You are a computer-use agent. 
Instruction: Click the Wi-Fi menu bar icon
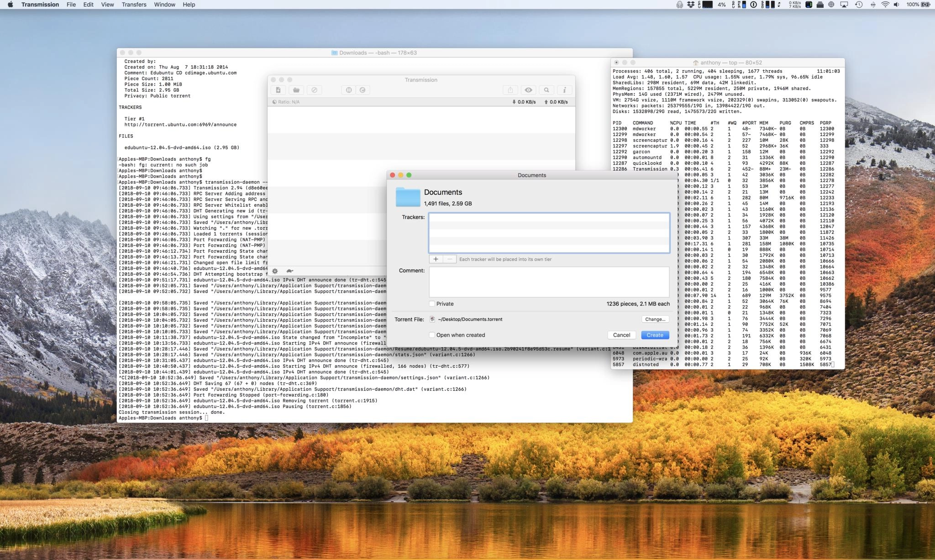(x=885, y=5)
